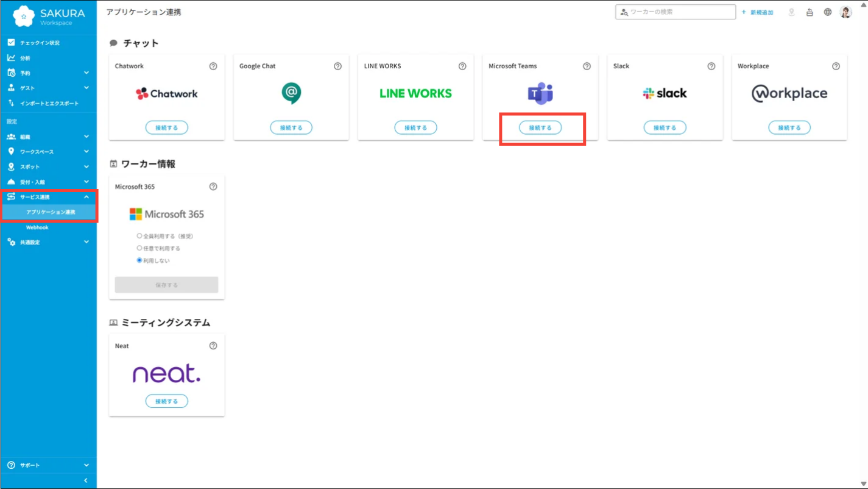Connect Neat with 接続する button
This screenshot has width=868, height=489.
coord(167,401)
